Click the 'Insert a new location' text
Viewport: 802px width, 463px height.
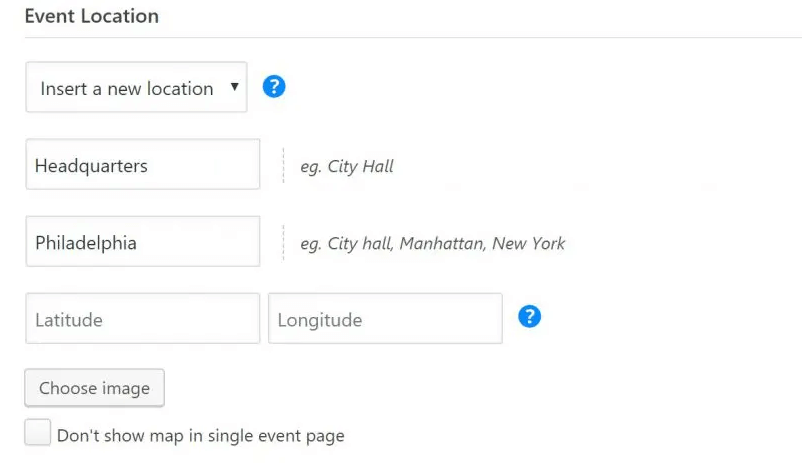(127, 89)
